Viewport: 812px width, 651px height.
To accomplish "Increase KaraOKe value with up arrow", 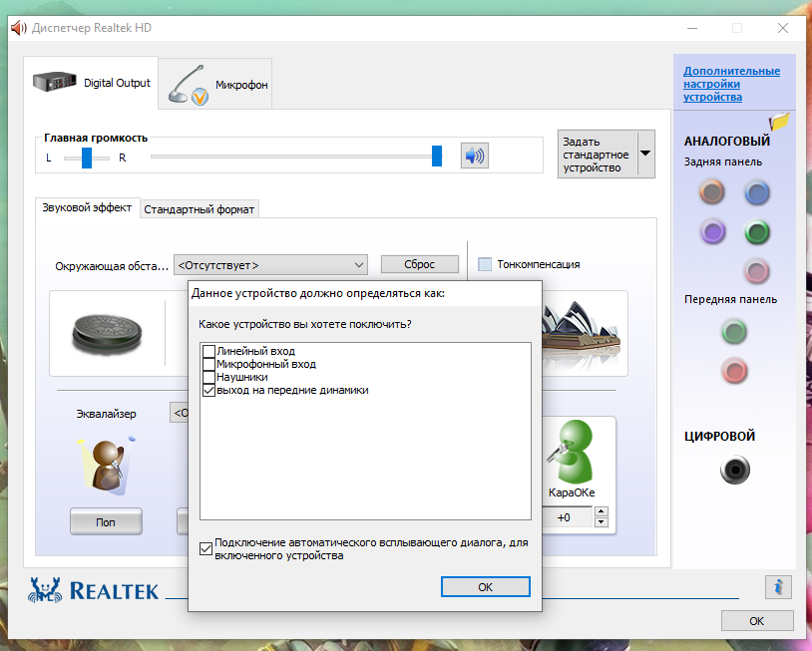I will pos(601,511).
